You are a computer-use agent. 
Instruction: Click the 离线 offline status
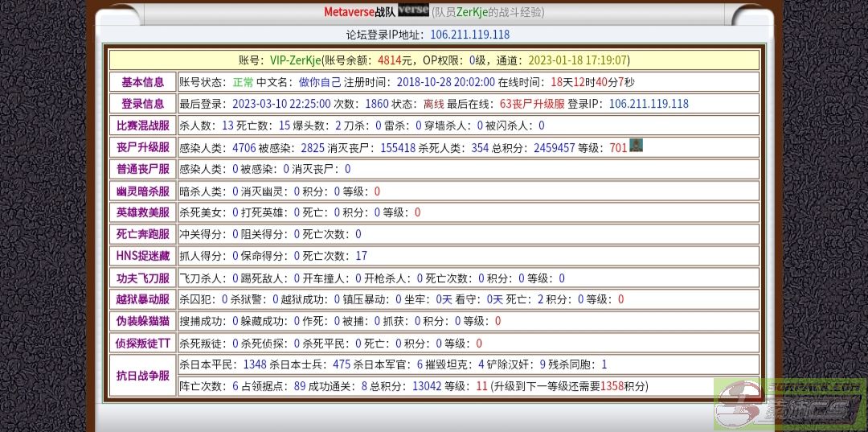[x=434, y=104]
